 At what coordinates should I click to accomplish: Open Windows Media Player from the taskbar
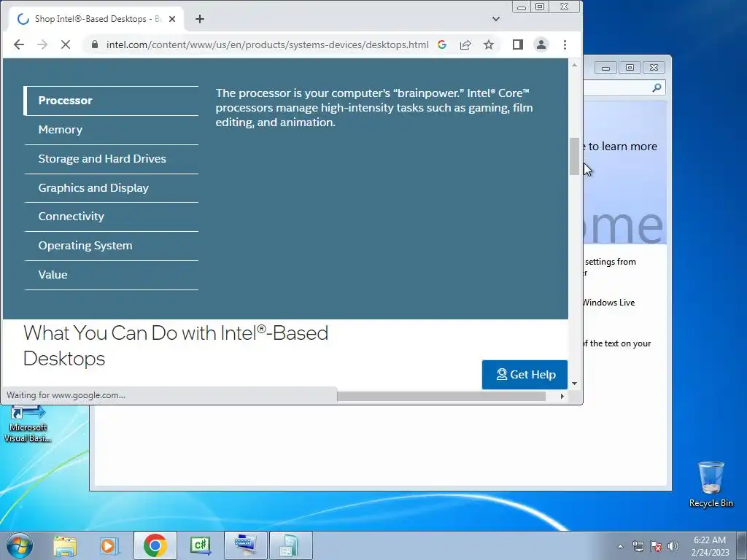[109, 545]
